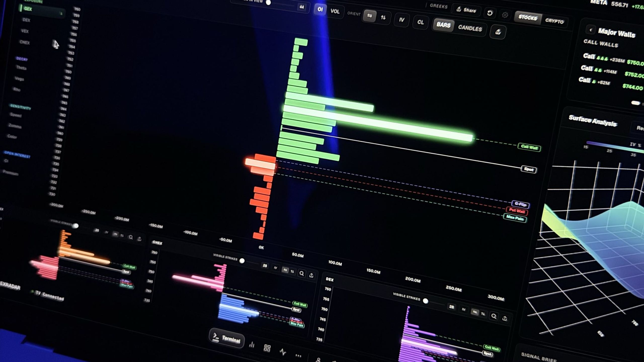
Task: Click the VISIBLE STRIKES slider in CHEX panel
Action: pyautogui.click(x=242, y=261)
